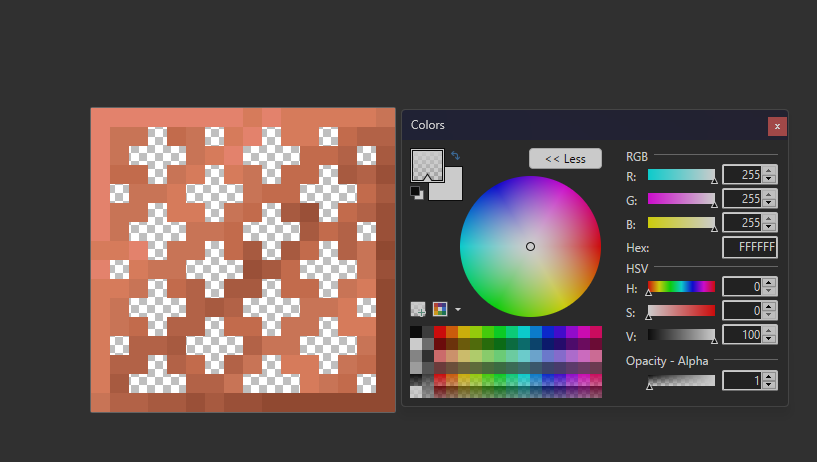
Task: Focus the G value input field
Action: pos(742,198)
